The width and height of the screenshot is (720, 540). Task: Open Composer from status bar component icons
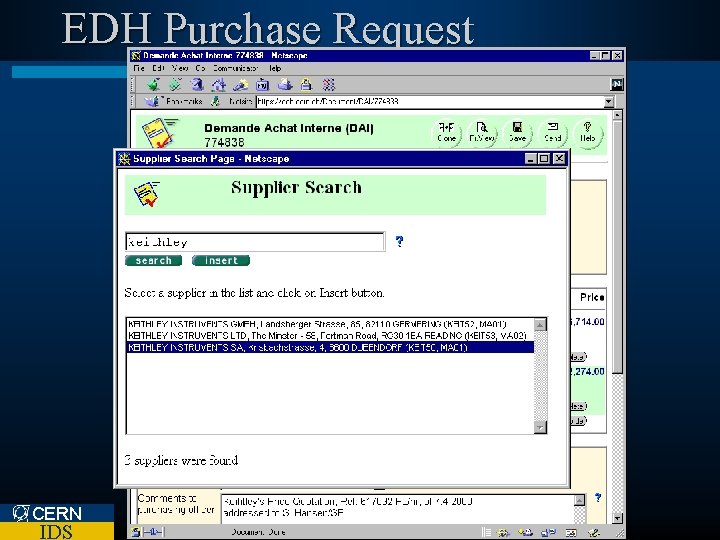pyautogui.click(x=594, y=533)
